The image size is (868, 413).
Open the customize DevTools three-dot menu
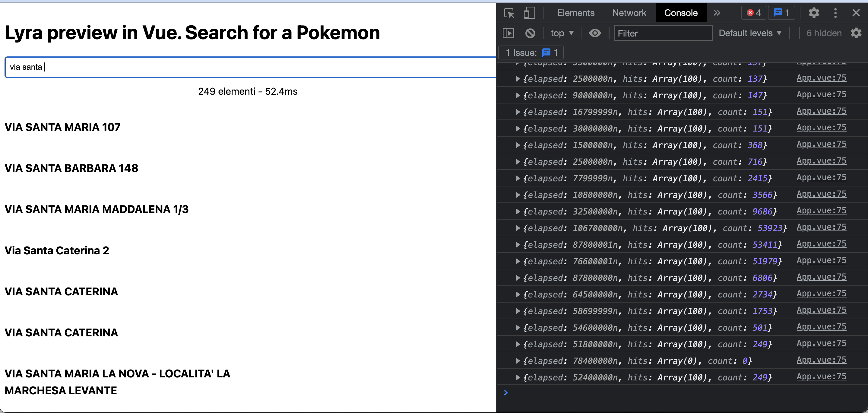click(x=836, y=12)
